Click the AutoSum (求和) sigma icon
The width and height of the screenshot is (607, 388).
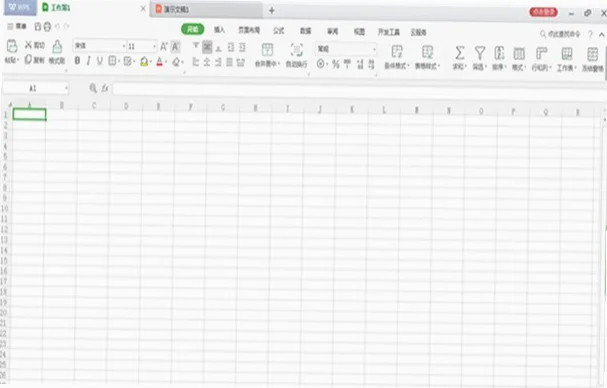point(460,53)
